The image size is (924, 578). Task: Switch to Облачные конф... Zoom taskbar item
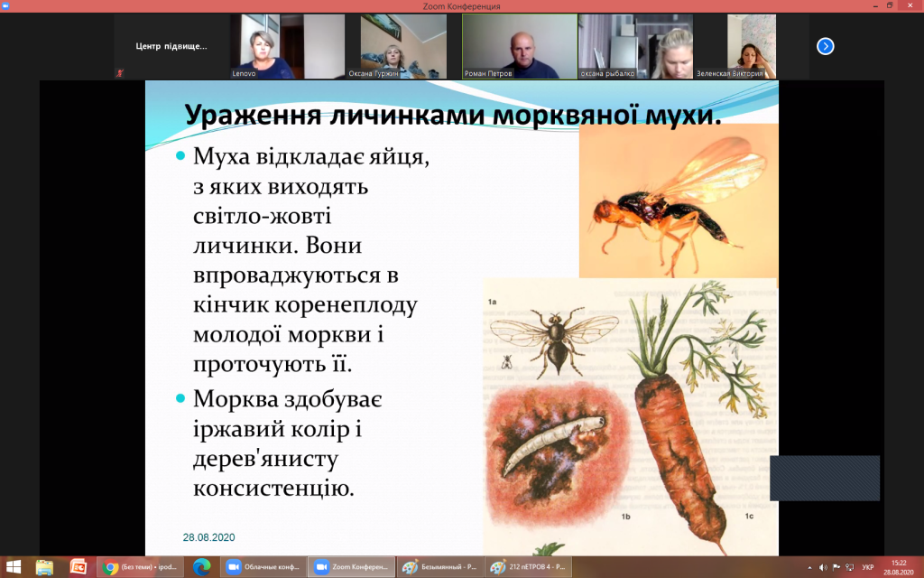tap(263, 567)
